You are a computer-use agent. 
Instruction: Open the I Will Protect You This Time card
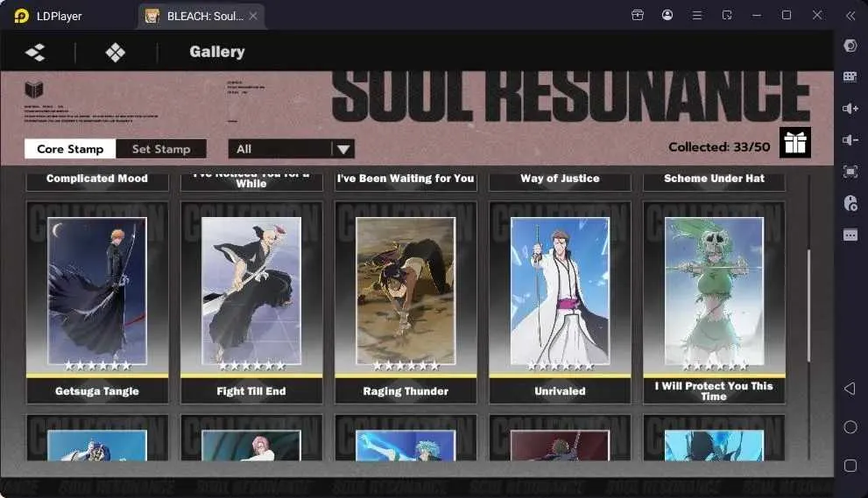(714, 303)
